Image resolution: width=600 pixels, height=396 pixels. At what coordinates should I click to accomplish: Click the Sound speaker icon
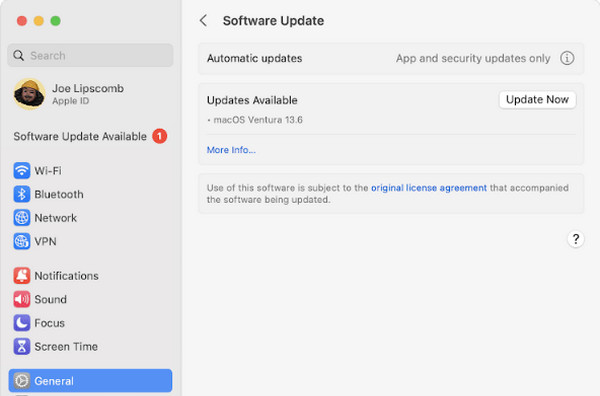[x=22, y=300]
